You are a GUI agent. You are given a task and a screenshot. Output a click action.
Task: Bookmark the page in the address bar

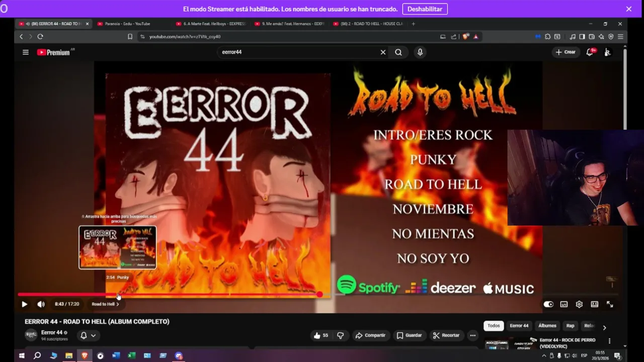point(130,37)
